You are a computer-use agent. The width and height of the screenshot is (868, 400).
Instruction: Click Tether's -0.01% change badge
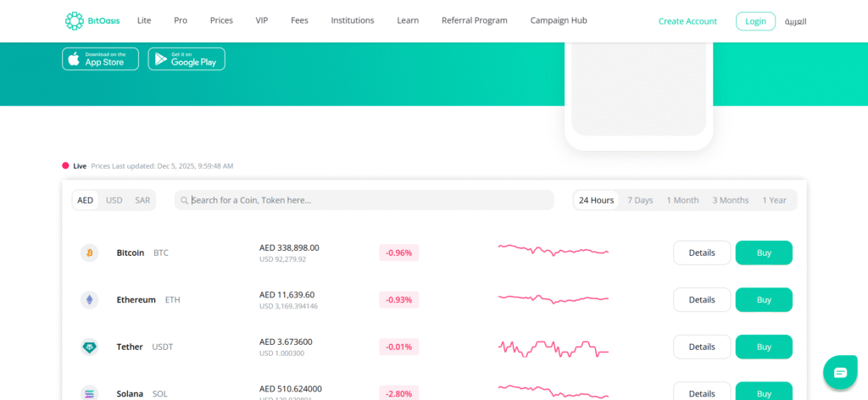tap(399, 347)
